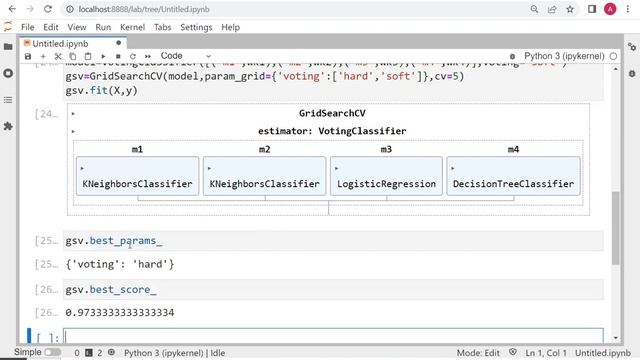
Task: Share this page icon
Action: coord(552,9)
